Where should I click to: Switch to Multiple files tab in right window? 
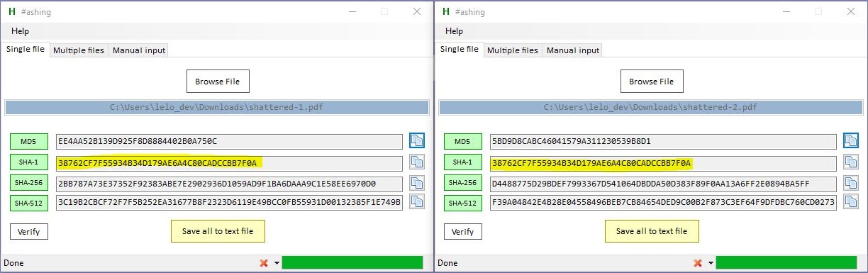click(x=513, y=50)
